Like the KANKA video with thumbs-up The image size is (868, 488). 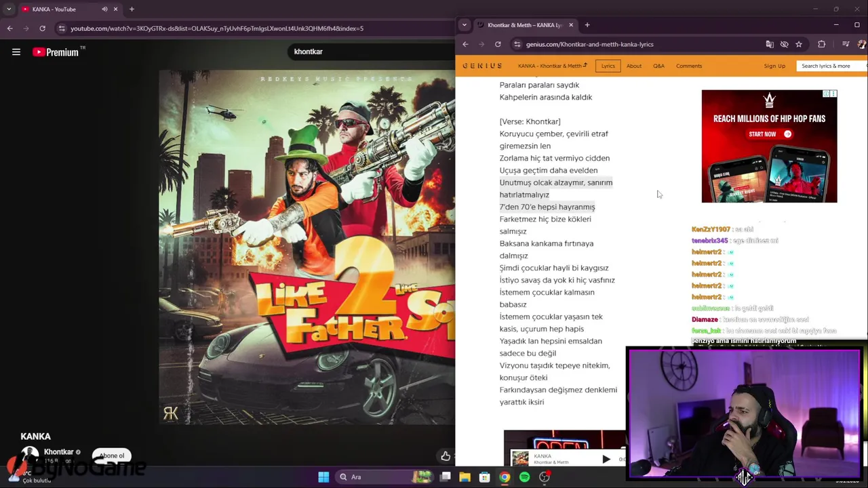pyautogui.click(x=446, y=456)
